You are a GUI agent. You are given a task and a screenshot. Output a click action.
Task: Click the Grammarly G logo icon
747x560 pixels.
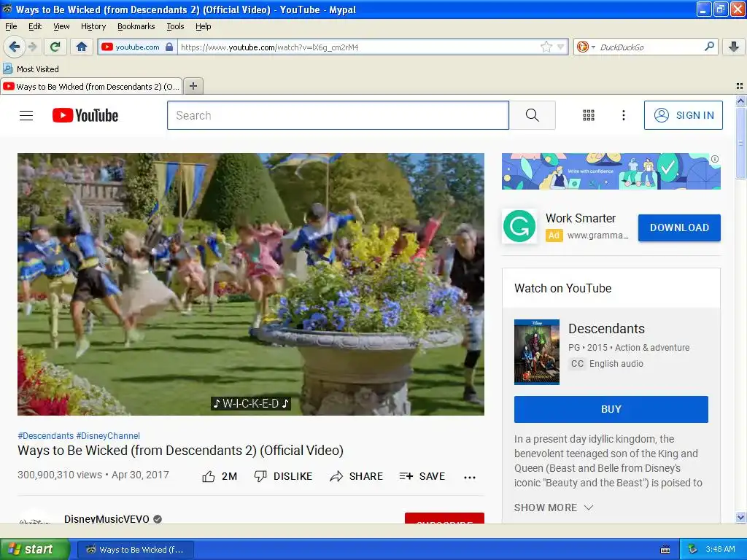519,227
